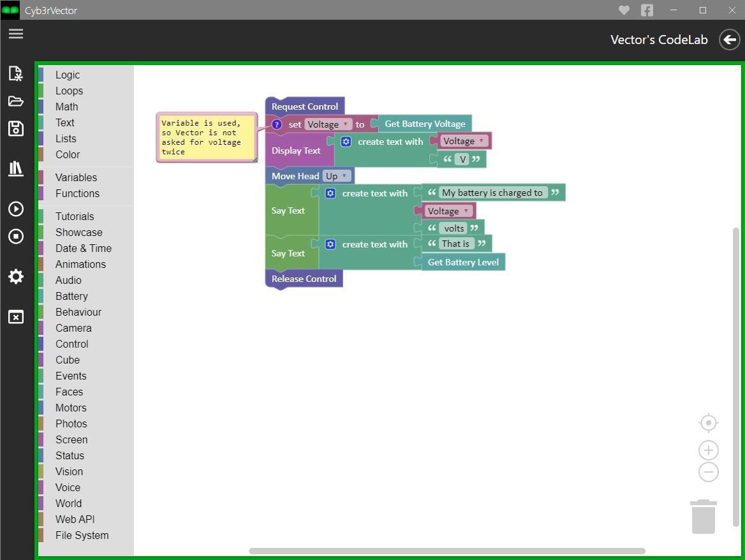This screenshot has height=560, width=745.
Task: Stop the program with stop icon
Action: click(16, 236)
